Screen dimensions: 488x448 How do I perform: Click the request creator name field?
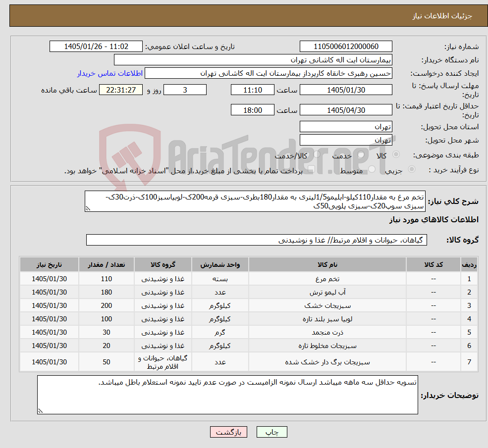(268, 73)
